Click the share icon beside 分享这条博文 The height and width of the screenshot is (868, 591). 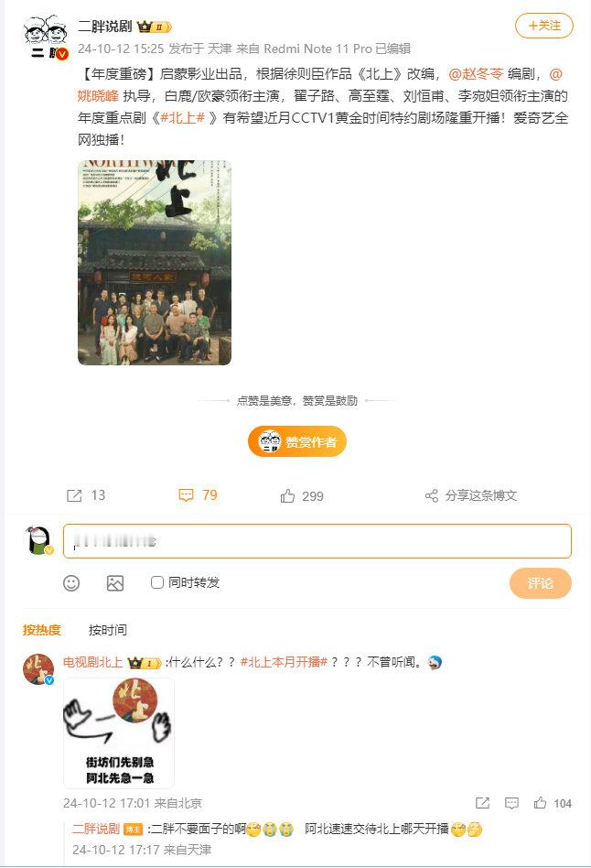coord(432,495)
